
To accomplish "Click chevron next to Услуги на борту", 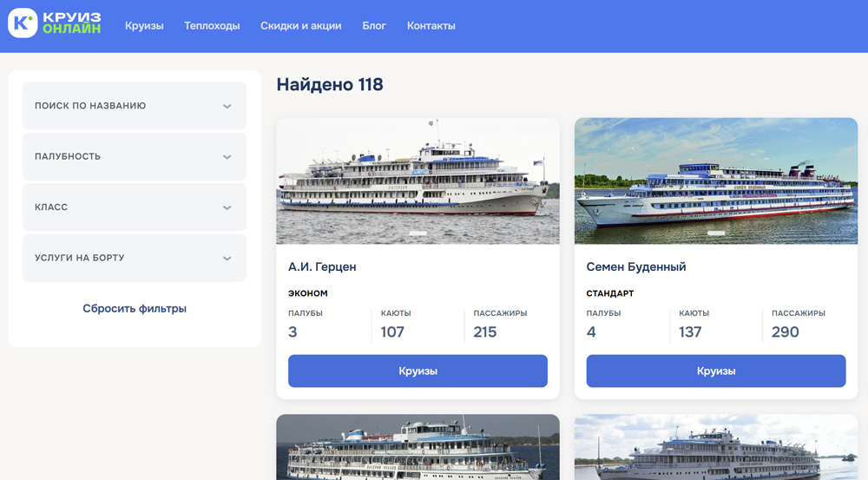I will click(x=227, y=259).
